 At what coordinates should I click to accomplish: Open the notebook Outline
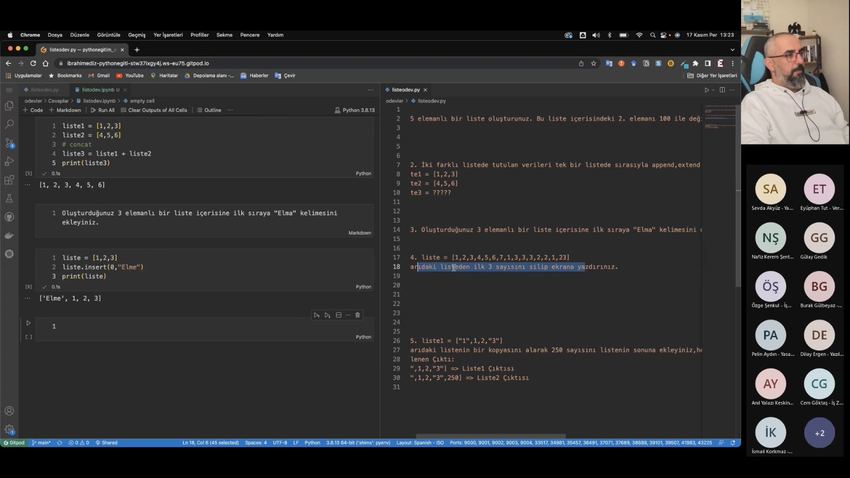[209, 110]
